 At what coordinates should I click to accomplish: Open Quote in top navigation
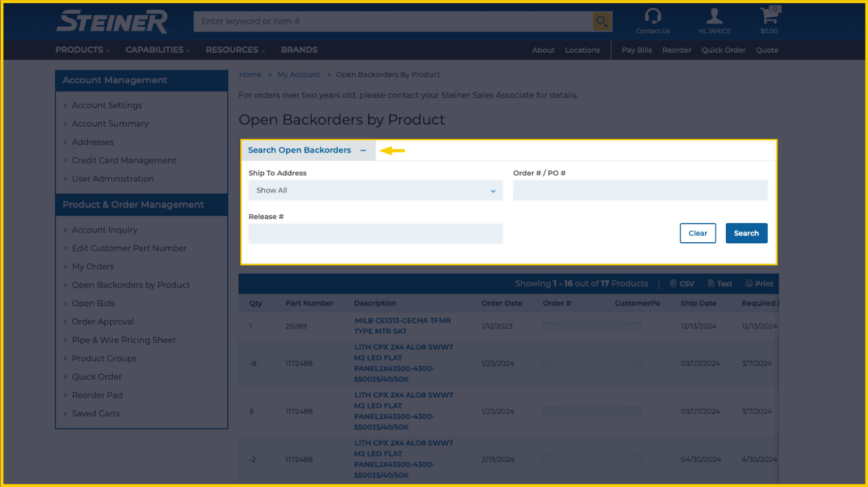(767, 50)
